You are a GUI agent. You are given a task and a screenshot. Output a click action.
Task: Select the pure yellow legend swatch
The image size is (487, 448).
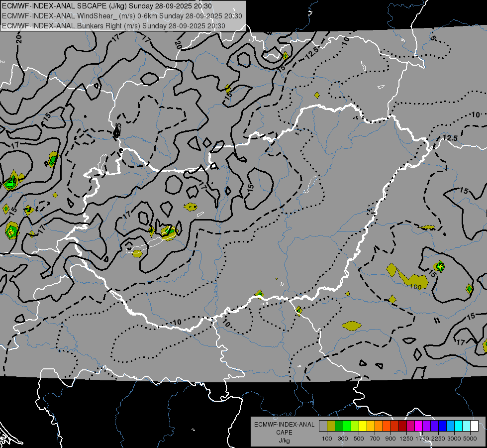point(363,426)
